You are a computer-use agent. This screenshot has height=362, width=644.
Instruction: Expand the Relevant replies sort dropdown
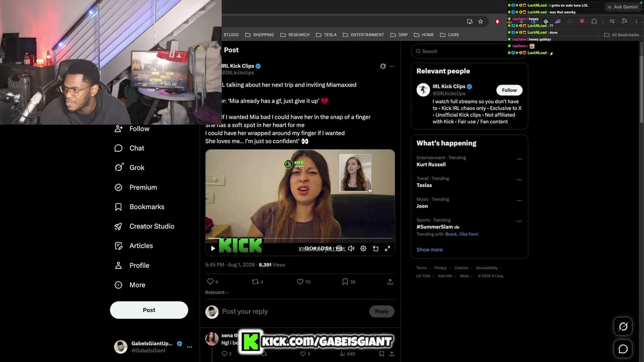(217, 292)
